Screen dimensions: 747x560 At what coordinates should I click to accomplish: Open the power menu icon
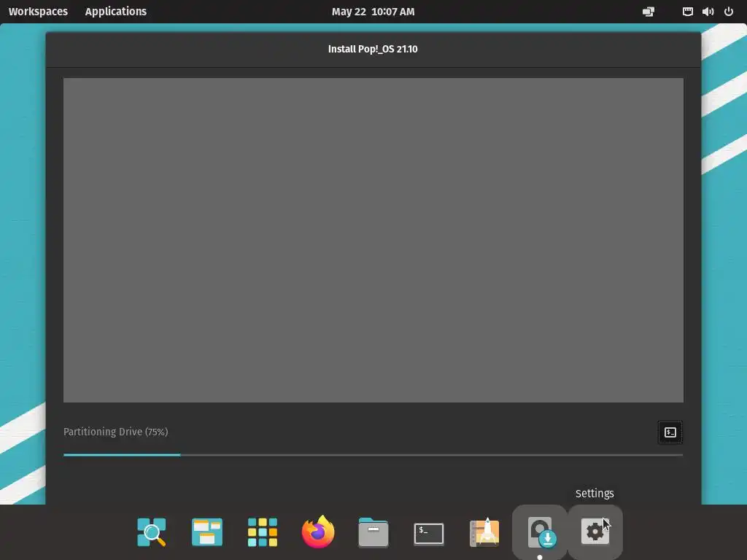(x=729, y=12)
